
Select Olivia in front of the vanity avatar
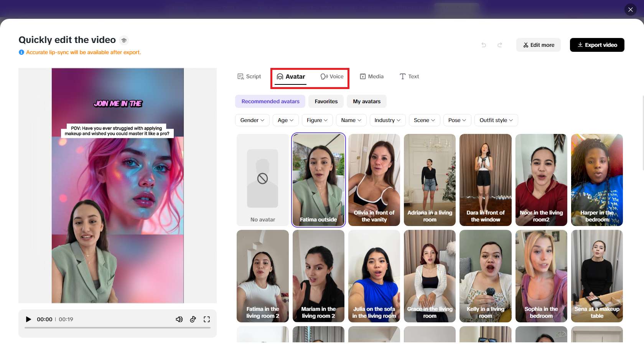tap(374, 180)
